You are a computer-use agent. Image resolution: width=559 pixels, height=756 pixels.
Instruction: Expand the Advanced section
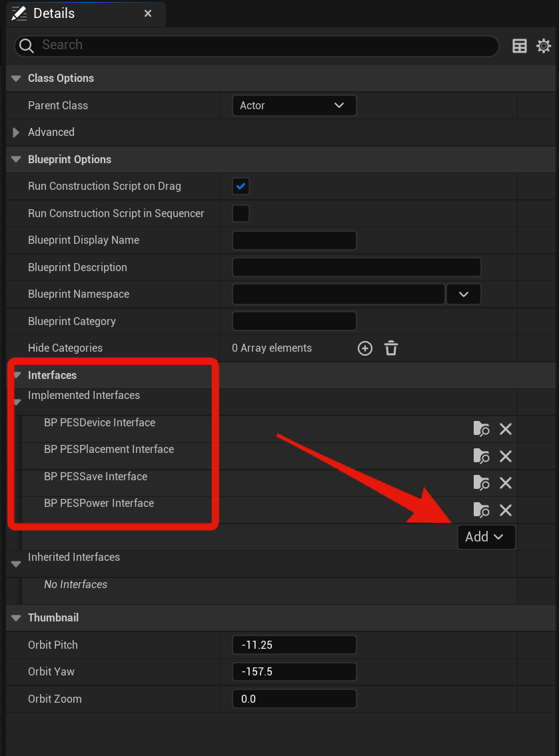[x=17, y=133]
